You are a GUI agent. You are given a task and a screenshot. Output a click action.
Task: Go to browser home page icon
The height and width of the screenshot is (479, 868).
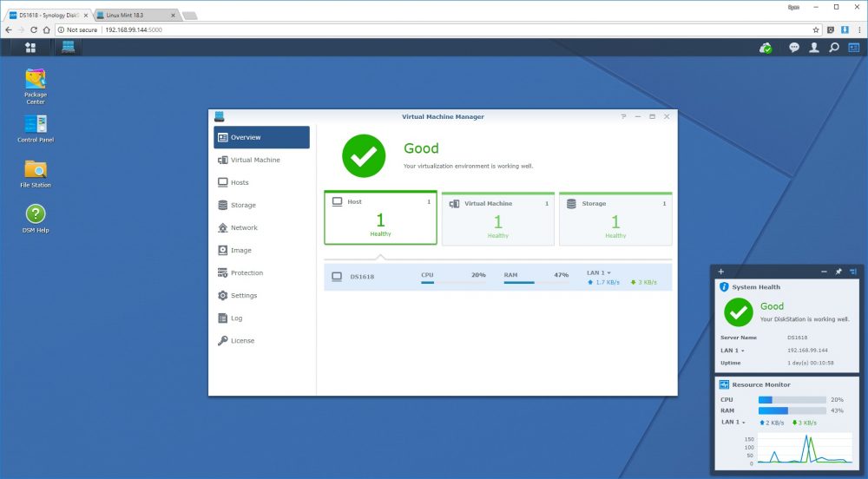coord(47,30)
